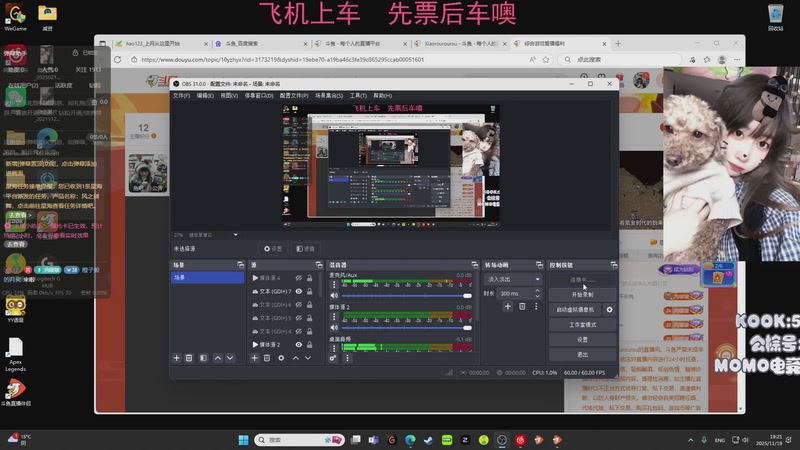Open the scene transition options menu
This screenshot has width=800, height=450.
[536, 306]
